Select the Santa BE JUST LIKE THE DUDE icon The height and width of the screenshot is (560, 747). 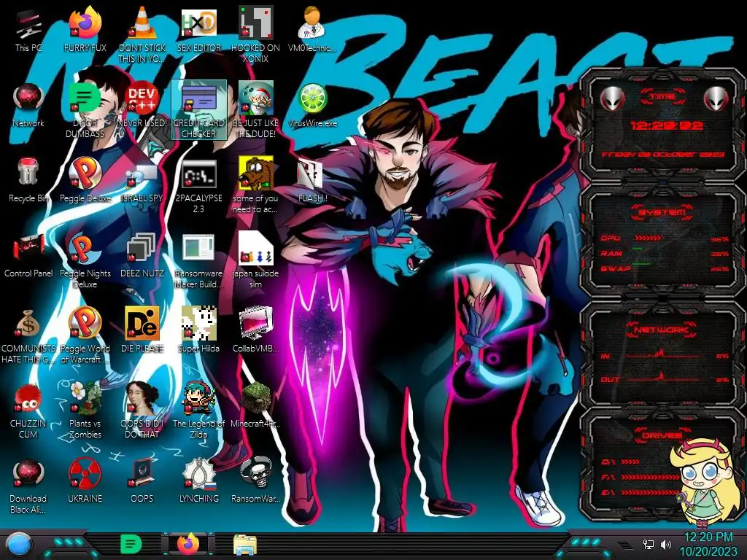[255, 111]
